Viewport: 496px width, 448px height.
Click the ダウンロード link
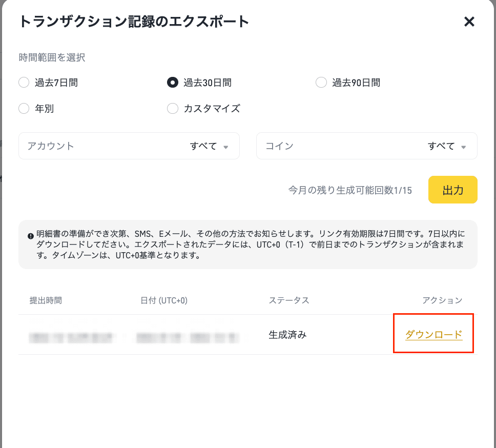433,335
